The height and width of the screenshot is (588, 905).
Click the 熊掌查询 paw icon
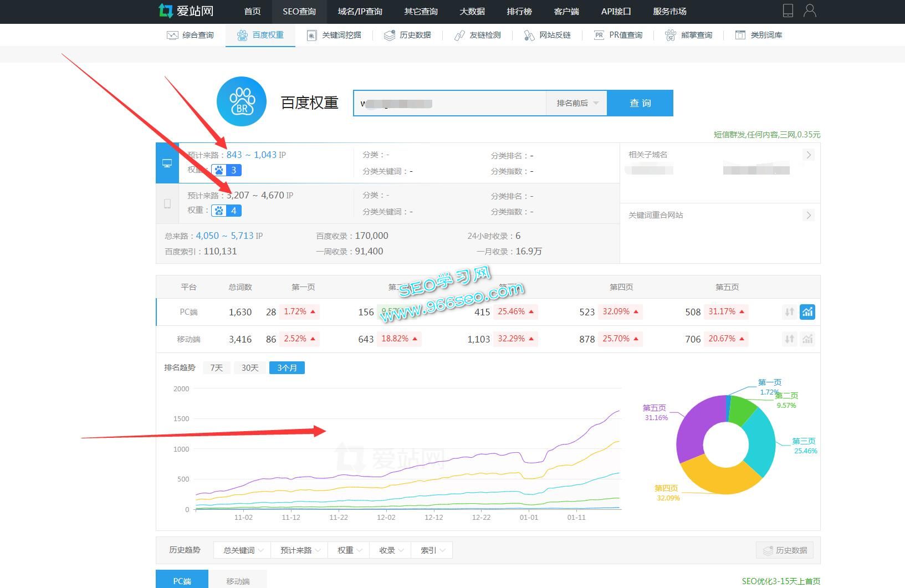(671, 35)
